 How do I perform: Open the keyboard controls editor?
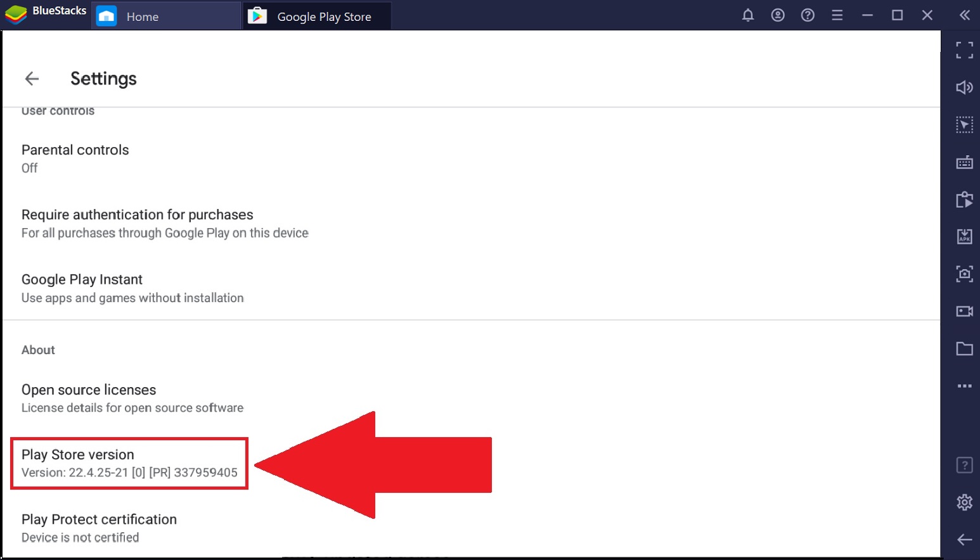coord(964,162)
